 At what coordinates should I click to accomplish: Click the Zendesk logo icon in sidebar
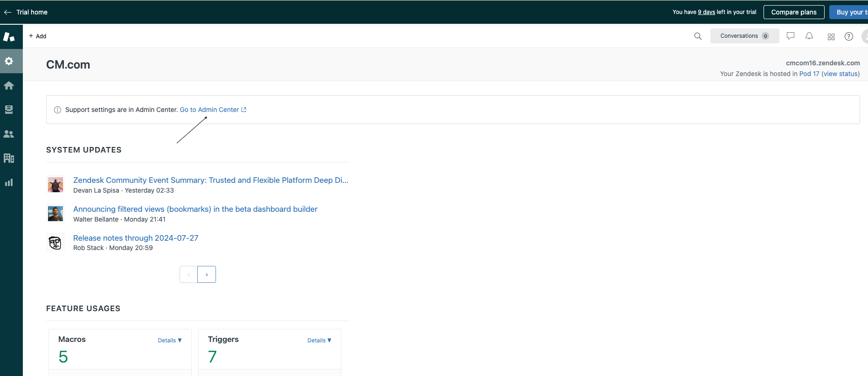pos(9,37)
